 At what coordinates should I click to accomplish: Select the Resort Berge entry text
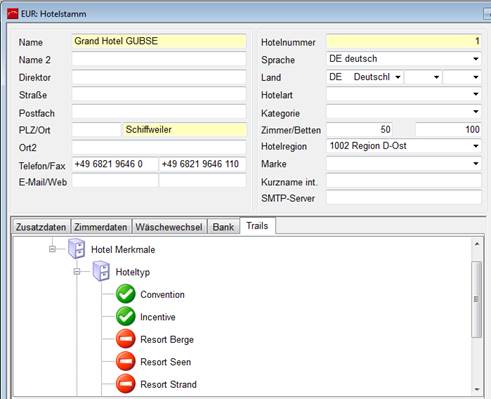[x=167, y=339]
